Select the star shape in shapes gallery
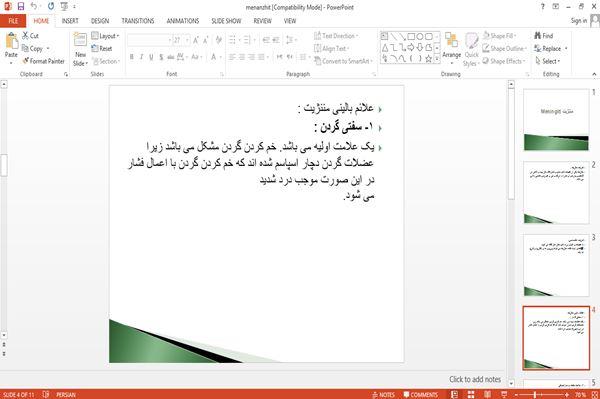Image resolution: width=600 pixels, height=399 pixels. pos(429,59)
